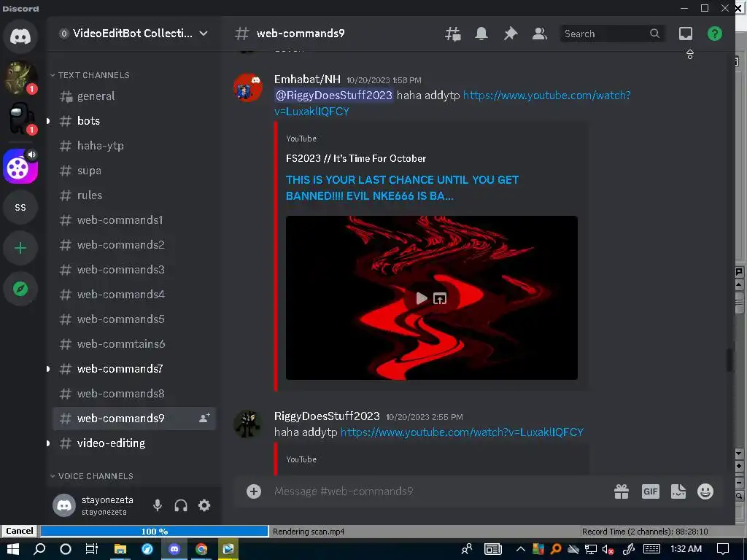Open web-commands4 channel

134,295
